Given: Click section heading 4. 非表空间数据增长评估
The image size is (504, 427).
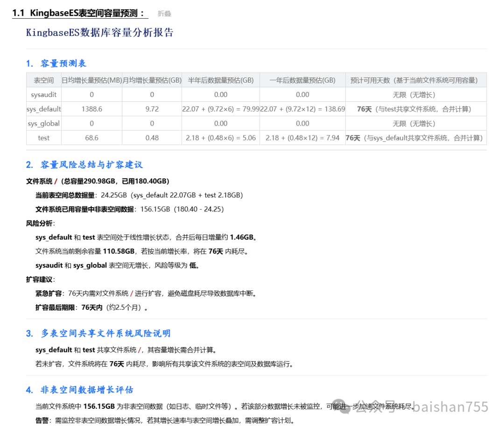Looking at the screenshot, I should pos(80,390).
